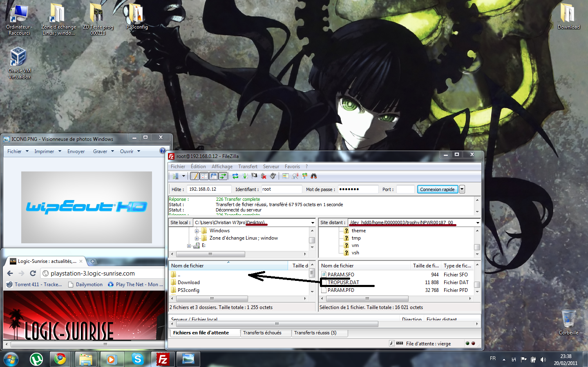Switch to Transferts réussis (5) tab

pos(315,333)
